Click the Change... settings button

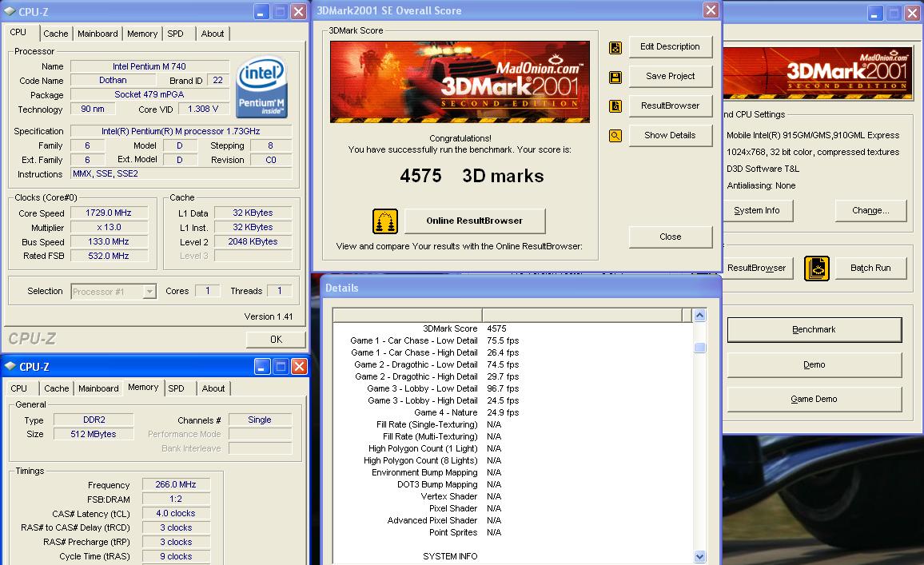(x=870, y=210)
